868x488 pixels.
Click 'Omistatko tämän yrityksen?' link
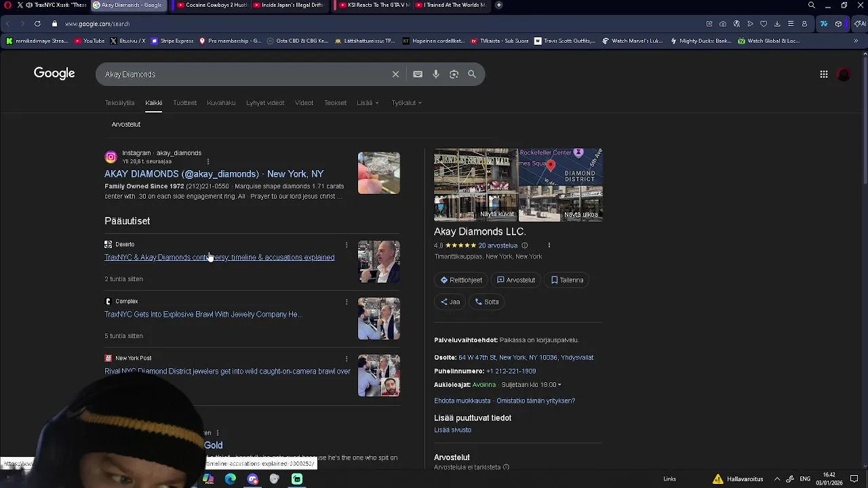[x=536, y=401]
